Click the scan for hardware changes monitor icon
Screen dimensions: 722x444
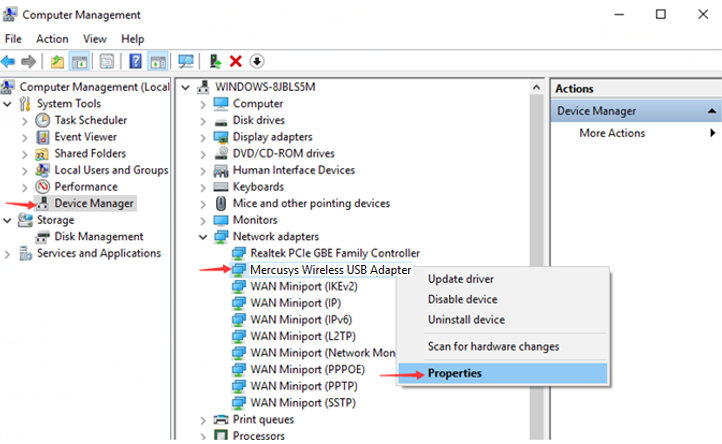(186, 62)
